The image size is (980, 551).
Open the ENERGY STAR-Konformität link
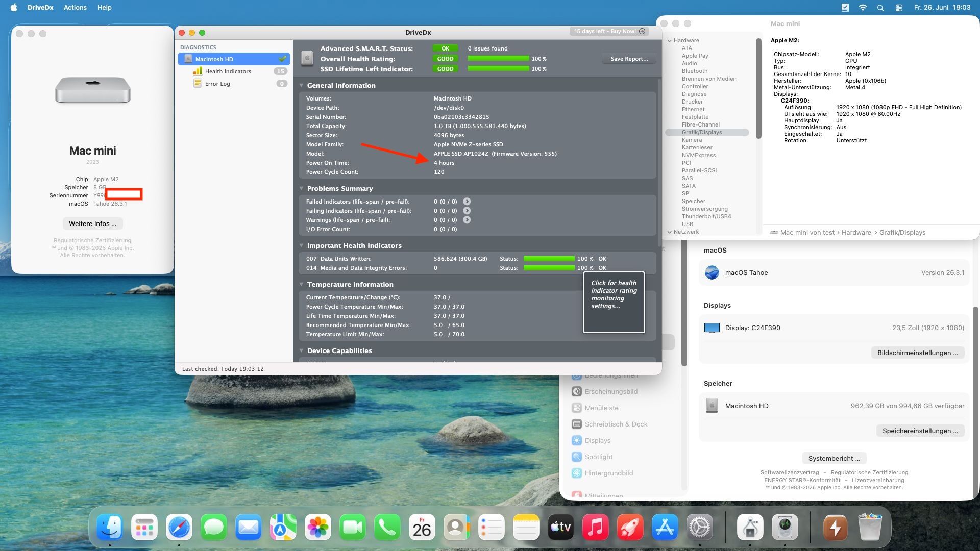[x=802, y=480]
